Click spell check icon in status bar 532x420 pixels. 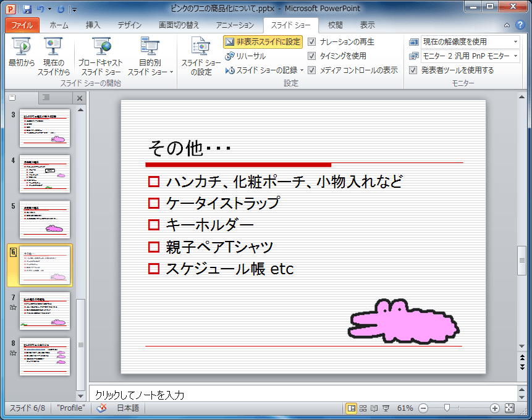click(x=101, y=408)
